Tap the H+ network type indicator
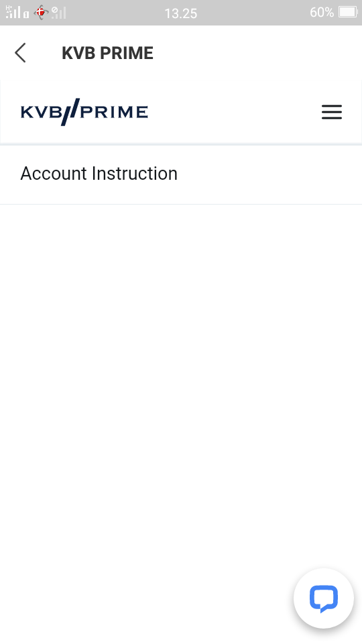The width and height of the screenshot is (362, 644). 9,8
